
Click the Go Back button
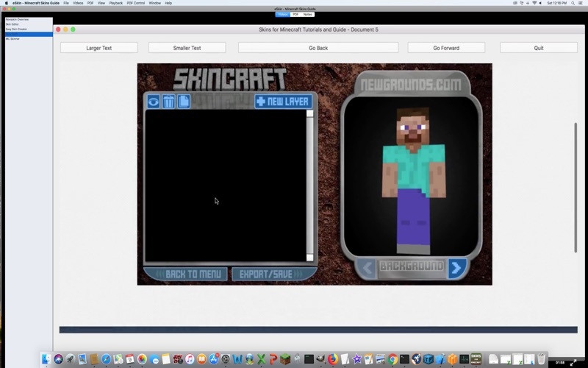(x=318, y=48)
